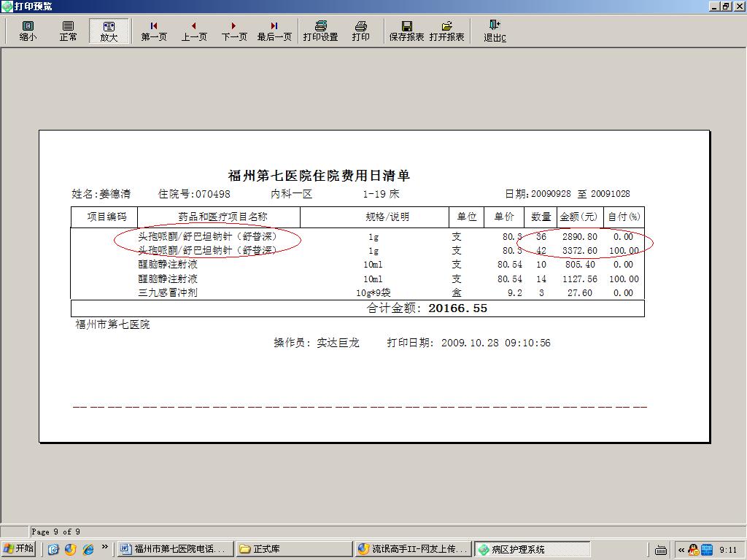Go to 下一页 next page
Viewport: 747px width, 560px height.
tap(234, 31)
